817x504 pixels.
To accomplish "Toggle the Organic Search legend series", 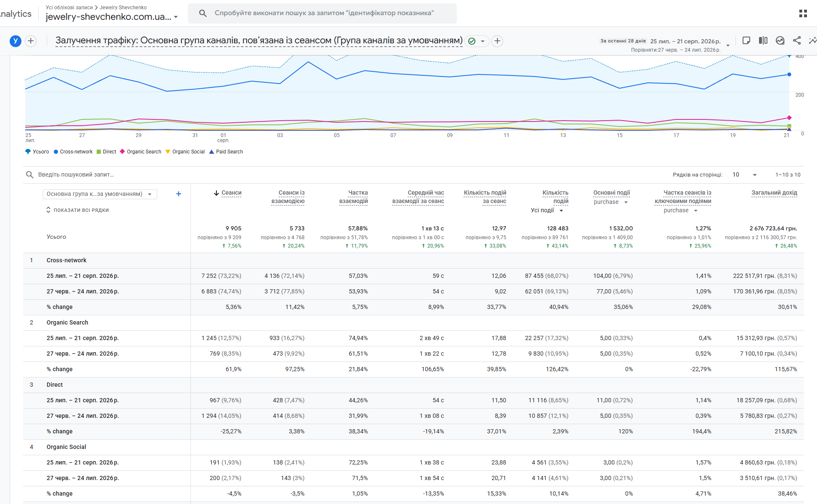I will click(140, 152).
